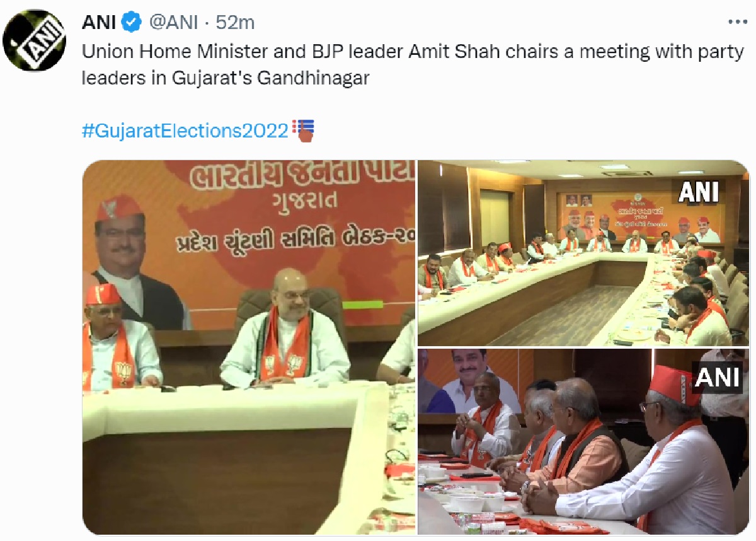Open the tweet via the 52m timestamp
Viewport: 756px width, 541px height.
235,23
